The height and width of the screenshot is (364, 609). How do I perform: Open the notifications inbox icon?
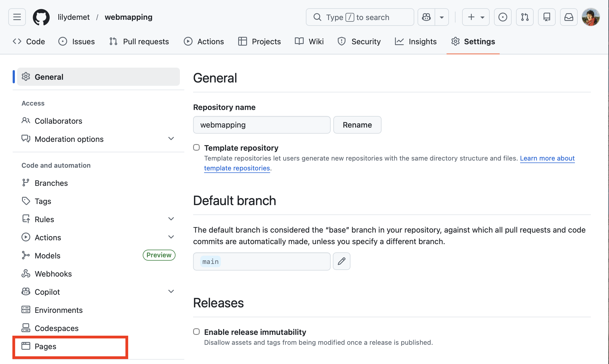coord(569,17)
